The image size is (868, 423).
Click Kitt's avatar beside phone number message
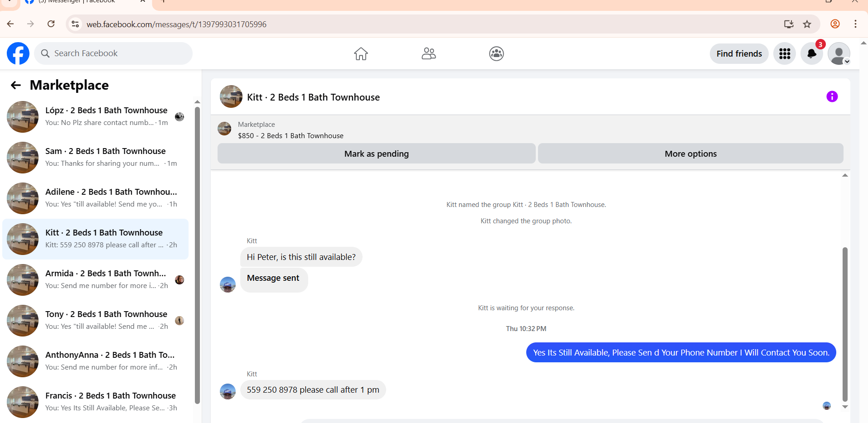pyautogui.click(x=228, y=391)
